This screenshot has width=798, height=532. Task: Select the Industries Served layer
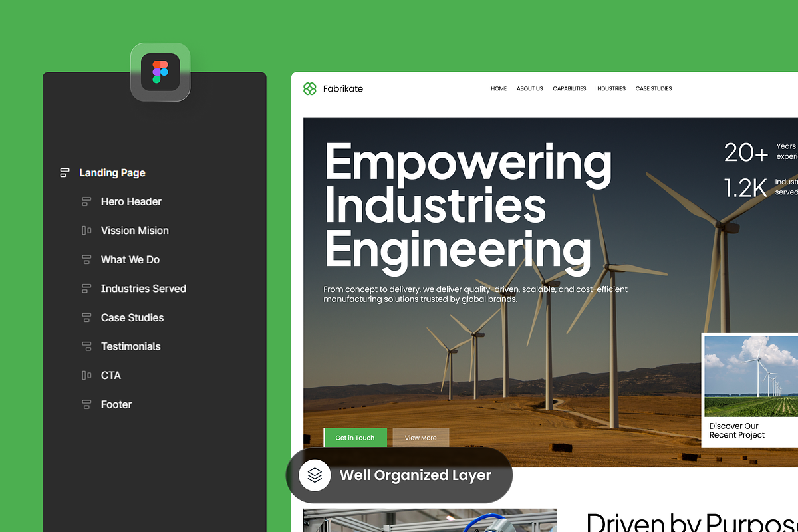coord(144,289)
